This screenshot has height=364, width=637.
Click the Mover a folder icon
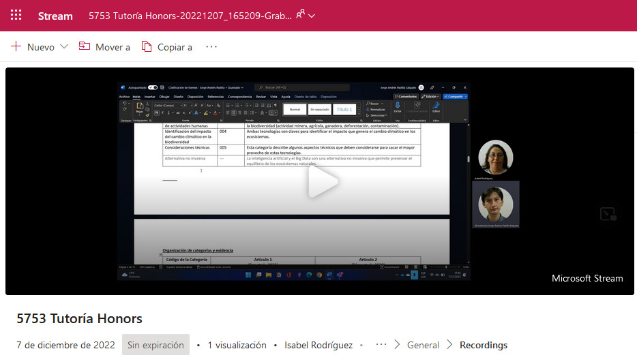[x=85, y=46]
